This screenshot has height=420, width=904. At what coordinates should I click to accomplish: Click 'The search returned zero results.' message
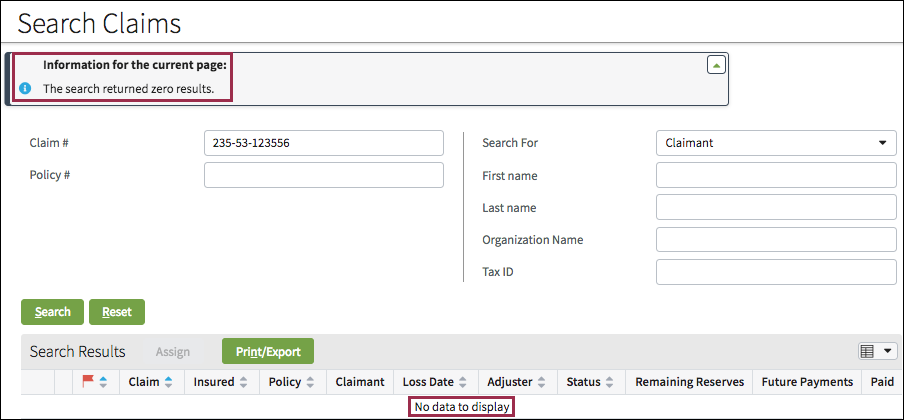pos(129,89)
